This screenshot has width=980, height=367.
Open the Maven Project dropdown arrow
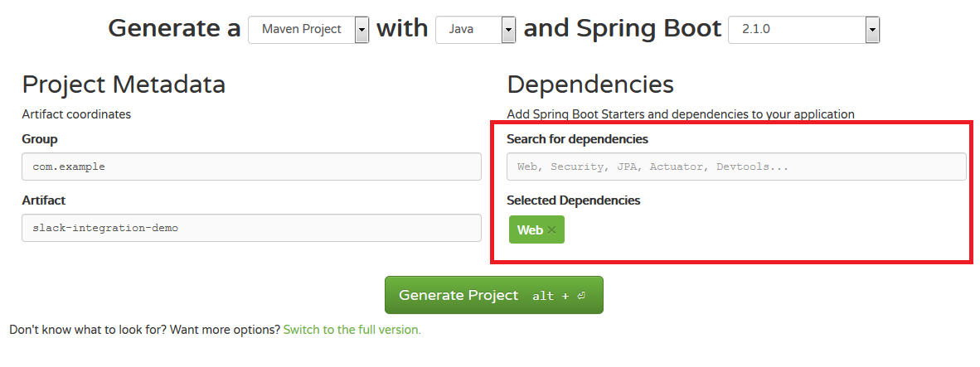pos(361,29)
